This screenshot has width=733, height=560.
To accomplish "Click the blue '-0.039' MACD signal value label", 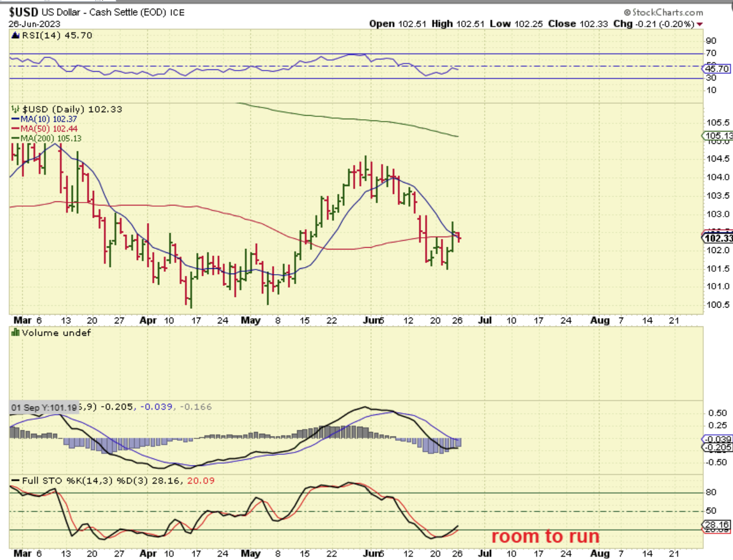I will click(156, 407).
